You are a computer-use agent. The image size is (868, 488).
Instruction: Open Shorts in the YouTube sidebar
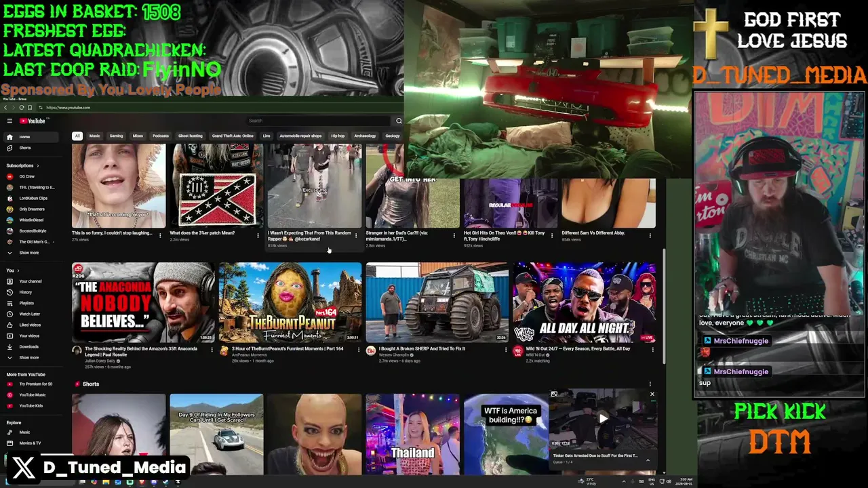pyautogui.click(x=31, y=148)
